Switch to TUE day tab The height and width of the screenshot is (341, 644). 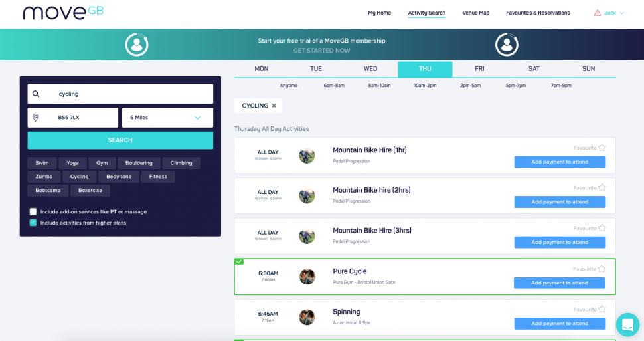click(x=316, y=69)
